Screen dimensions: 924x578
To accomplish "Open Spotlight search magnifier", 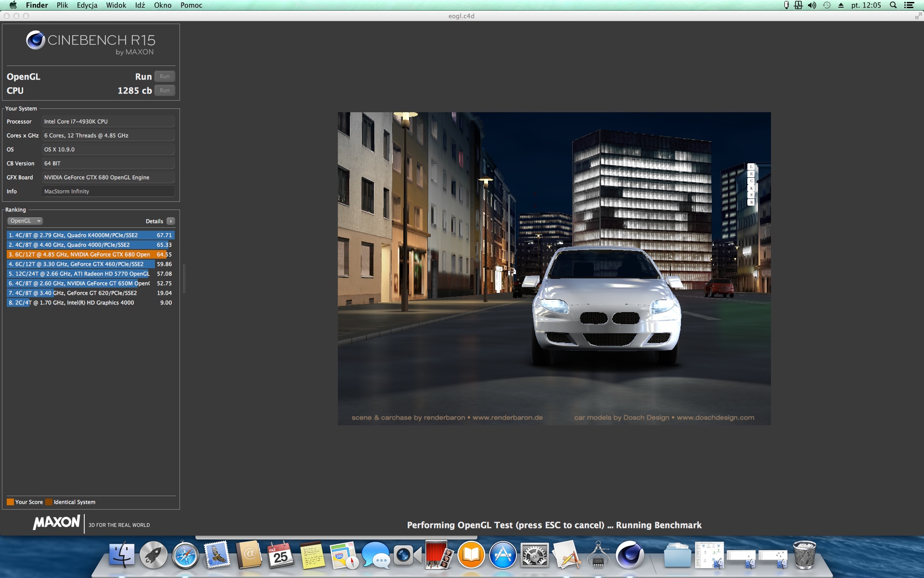I will [893, 5].
